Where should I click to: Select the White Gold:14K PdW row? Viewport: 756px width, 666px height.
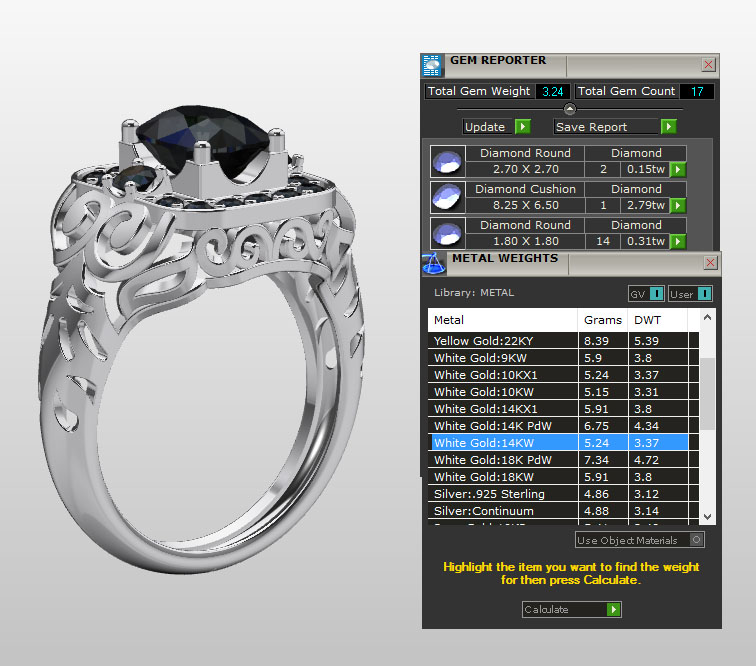[x=563, y=426]
